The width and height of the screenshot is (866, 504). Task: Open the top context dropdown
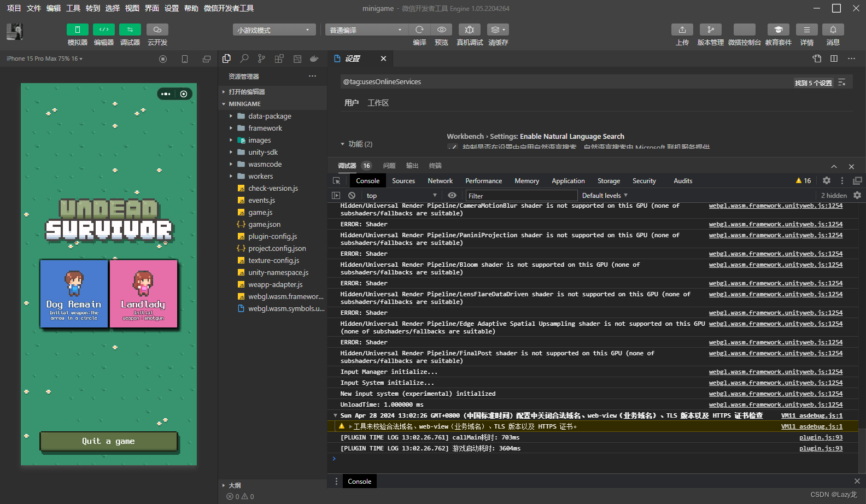click(x=402, y=196)
